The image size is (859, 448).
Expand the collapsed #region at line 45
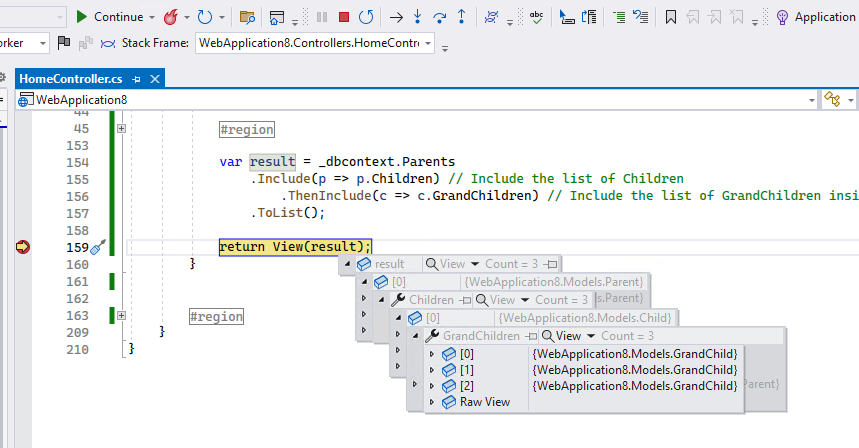tap(121, 129)
